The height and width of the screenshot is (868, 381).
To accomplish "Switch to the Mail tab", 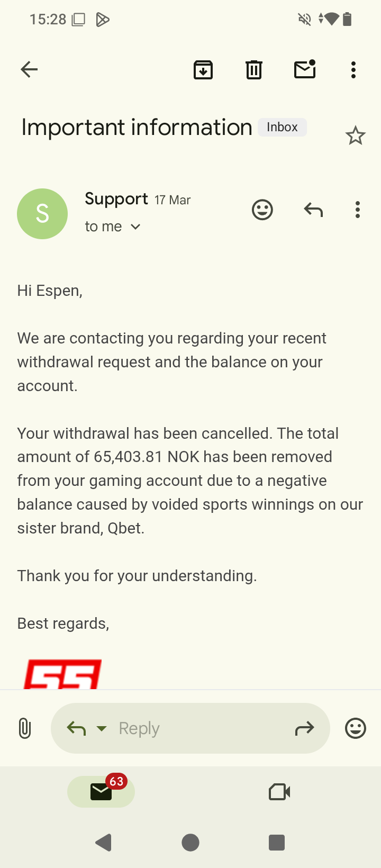I will pyautogui.click(x=101, y=792).
